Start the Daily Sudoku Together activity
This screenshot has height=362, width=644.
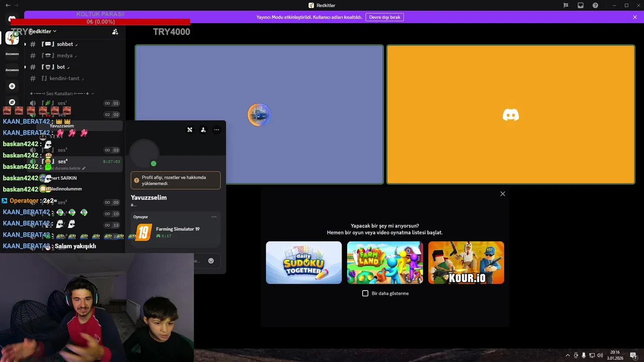[x=304, y=262]
